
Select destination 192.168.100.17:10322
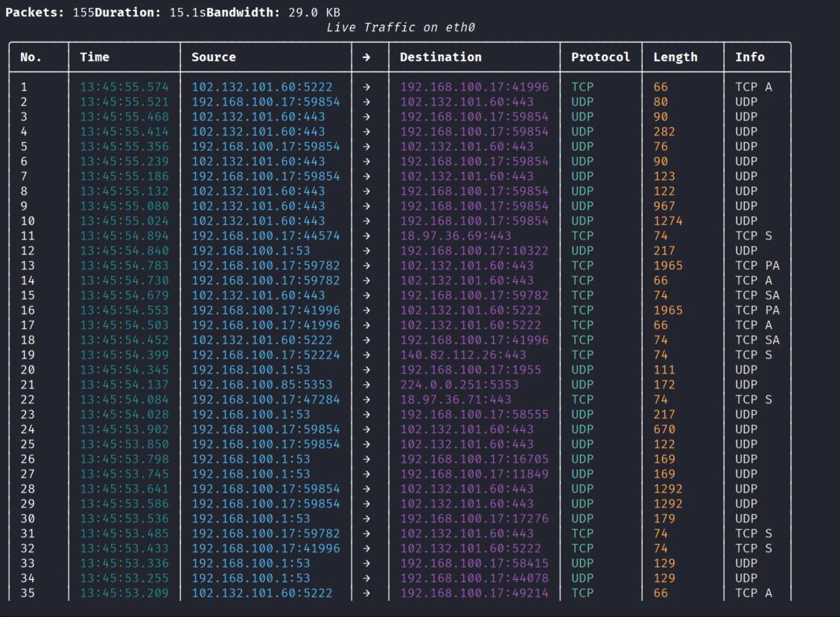tap(474, 251)
